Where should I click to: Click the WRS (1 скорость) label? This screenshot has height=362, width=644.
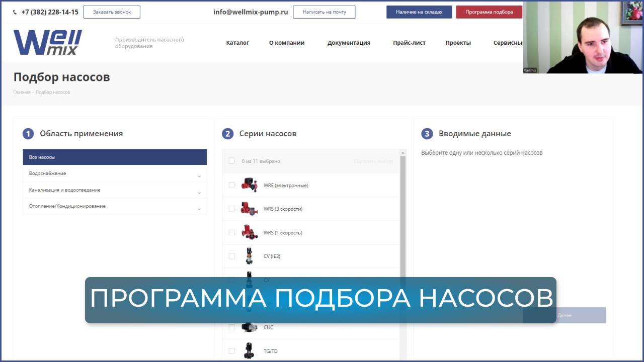(283, 233)
